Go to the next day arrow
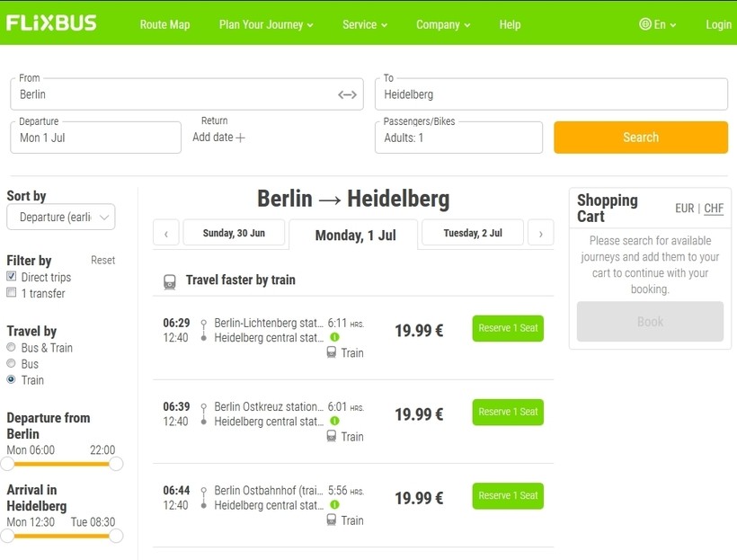The image size is (737, 560). [540, 234]
